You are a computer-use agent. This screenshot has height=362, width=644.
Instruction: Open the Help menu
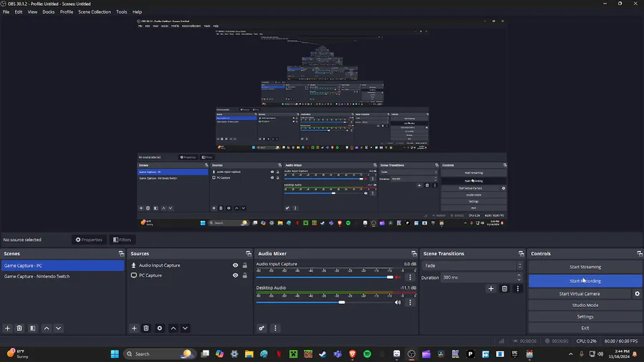tap(137, 12)
